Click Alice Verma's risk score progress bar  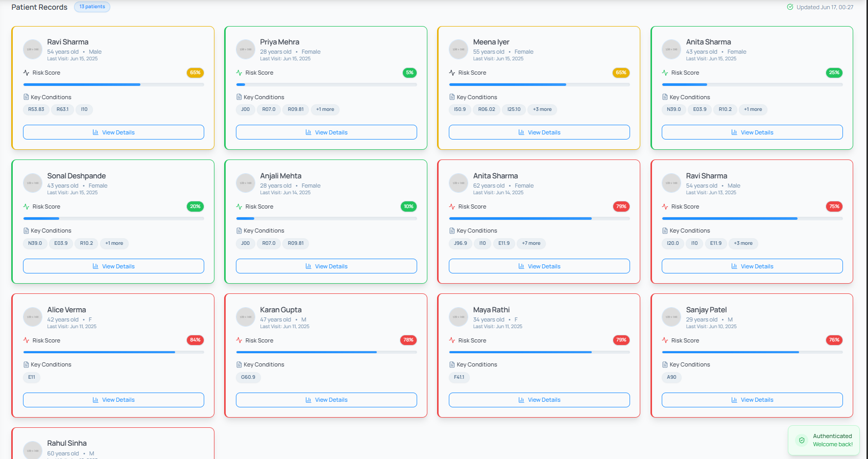pos(113,352)
